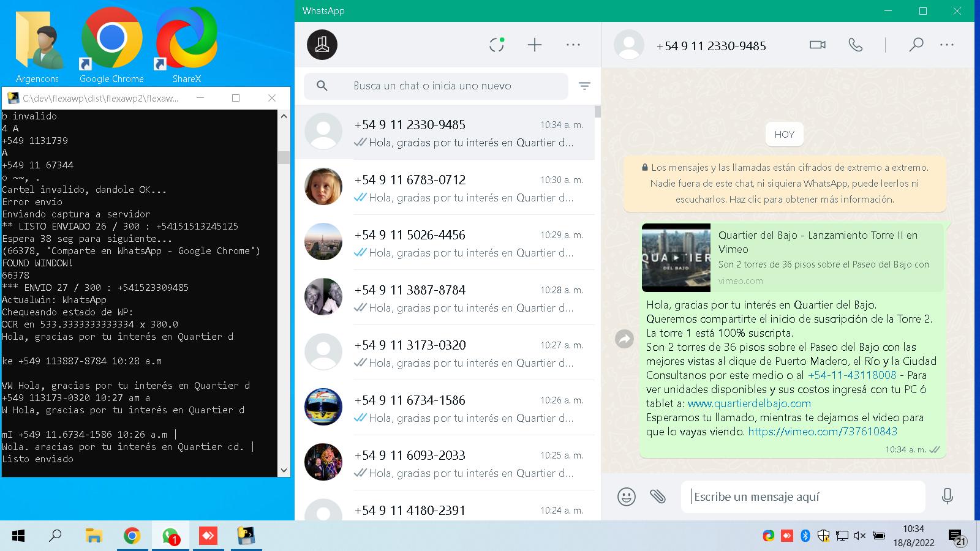Open chat with +54 9 11 6093-2033

point(445,463)
